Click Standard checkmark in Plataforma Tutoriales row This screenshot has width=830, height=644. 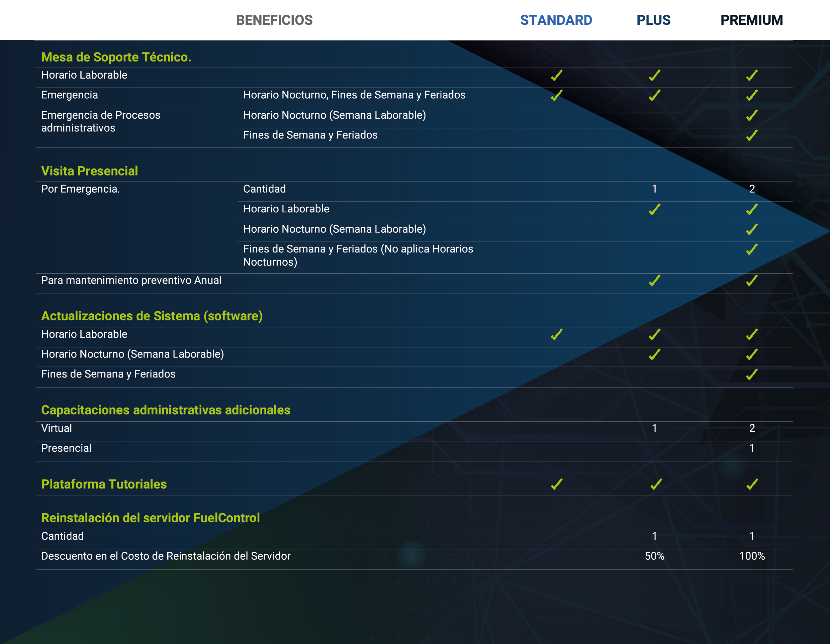(x=556, y=484)
